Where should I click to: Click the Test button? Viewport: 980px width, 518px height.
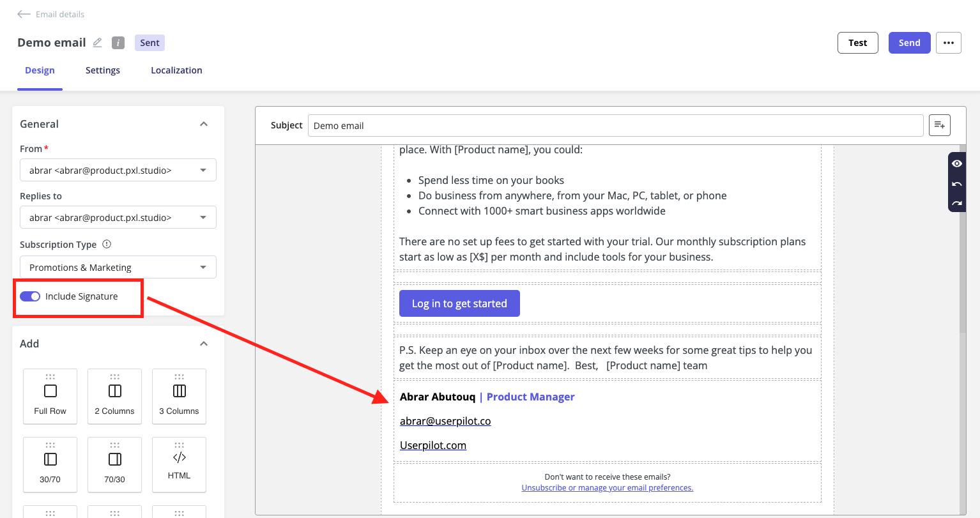858,43
